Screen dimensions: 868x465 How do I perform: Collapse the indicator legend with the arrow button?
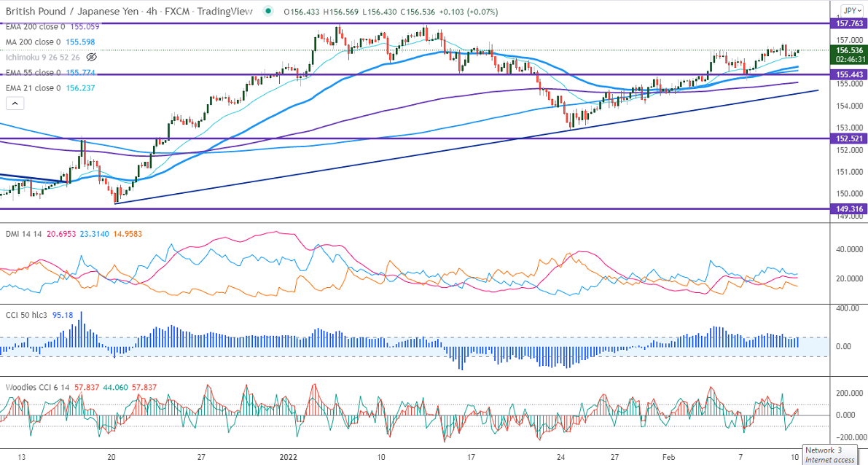[15, 103]
